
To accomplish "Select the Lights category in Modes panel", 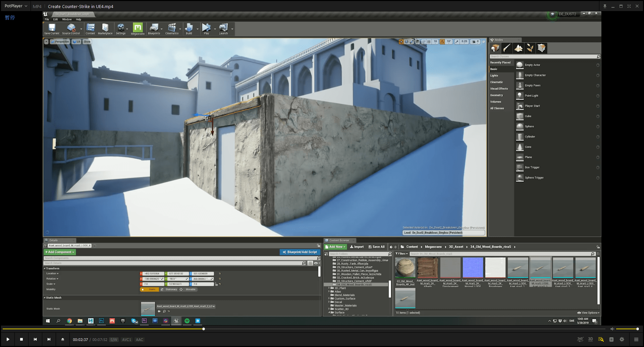I will pos(501,76).
